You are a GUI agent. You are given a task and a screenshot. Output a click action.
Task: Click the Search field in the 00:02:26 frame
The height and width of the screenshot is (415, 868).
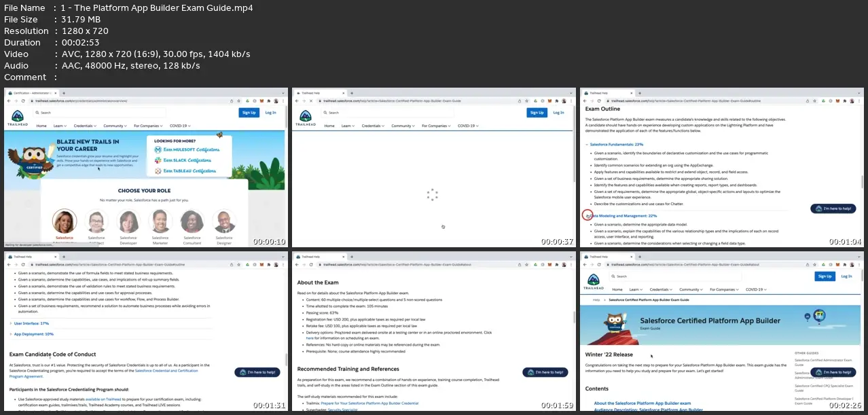[x=674, y=276]
